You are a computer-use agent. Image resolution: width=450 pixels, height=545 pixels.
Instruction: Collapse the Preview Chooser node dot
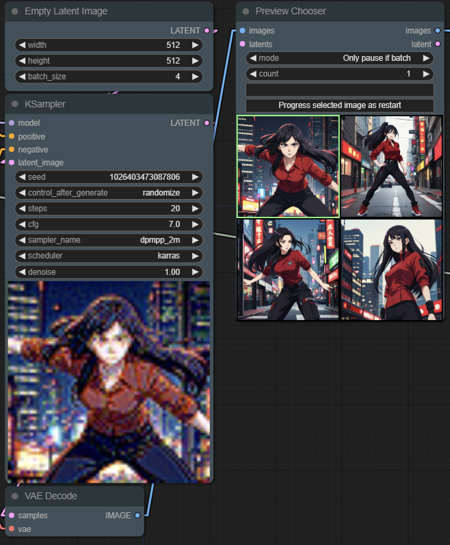coord(246,11)
